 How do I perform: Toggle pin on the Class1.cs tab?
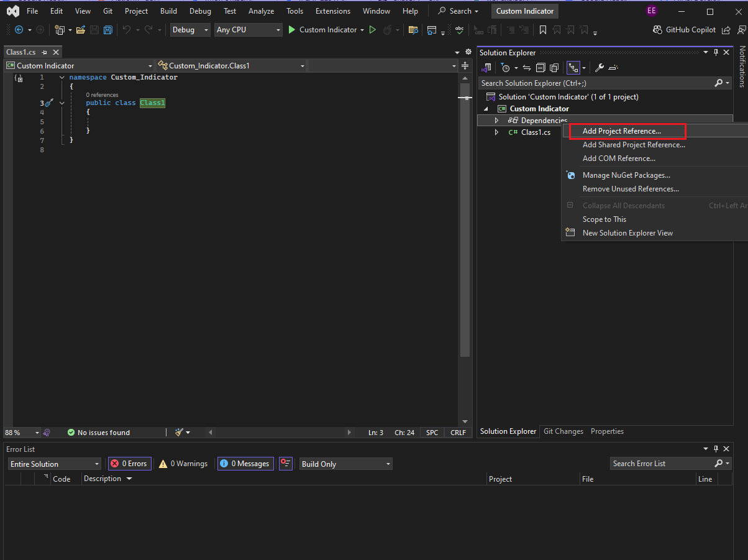pos(44,53)
